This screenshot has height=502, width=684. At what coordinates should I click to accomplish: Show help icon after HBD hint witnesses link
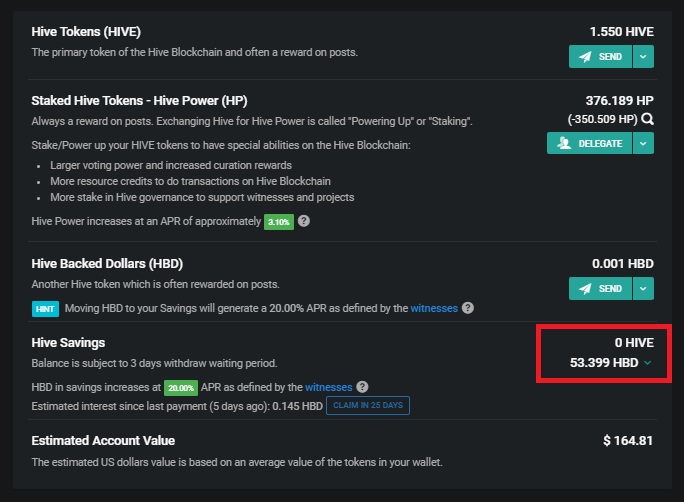(468, 308)
